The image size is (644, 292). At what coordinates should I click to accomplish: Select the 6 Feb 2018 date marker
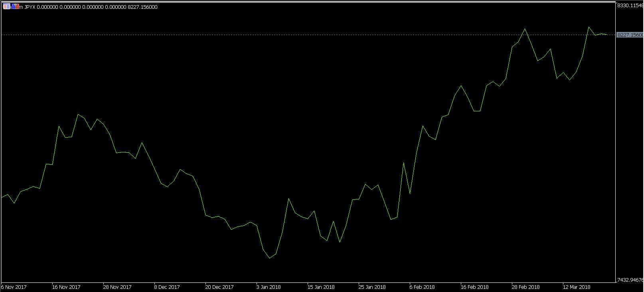point(422,287)
